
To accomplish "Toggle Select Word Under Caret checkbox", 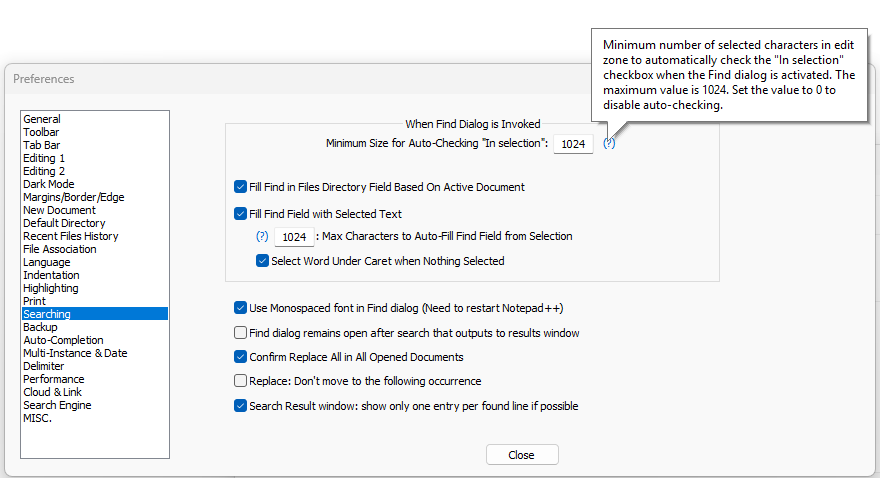I will pyautogui.click(x=263, y=261).
